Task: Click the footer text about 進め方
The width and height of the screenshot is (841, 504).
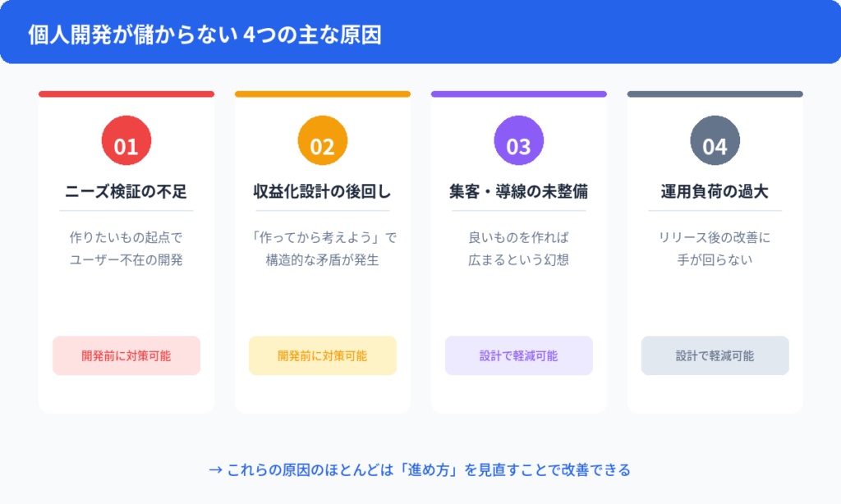Action: 420,470
